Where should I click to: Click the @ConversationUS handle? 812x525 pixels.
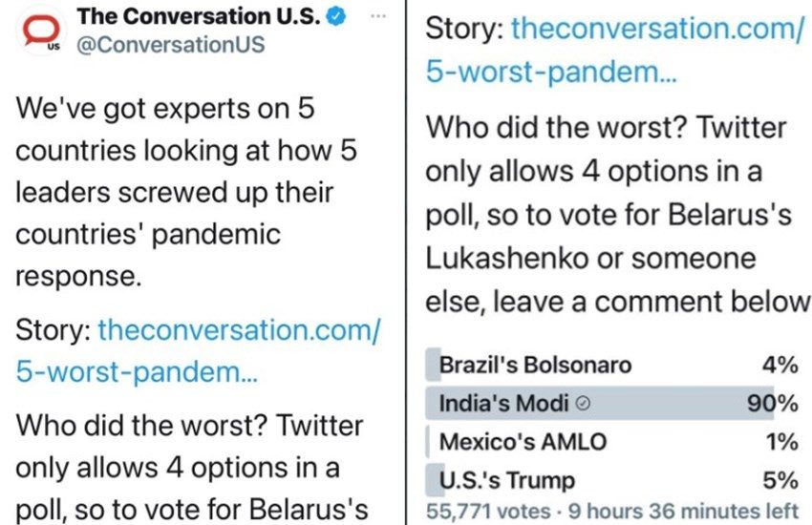[x=170, y=45]
